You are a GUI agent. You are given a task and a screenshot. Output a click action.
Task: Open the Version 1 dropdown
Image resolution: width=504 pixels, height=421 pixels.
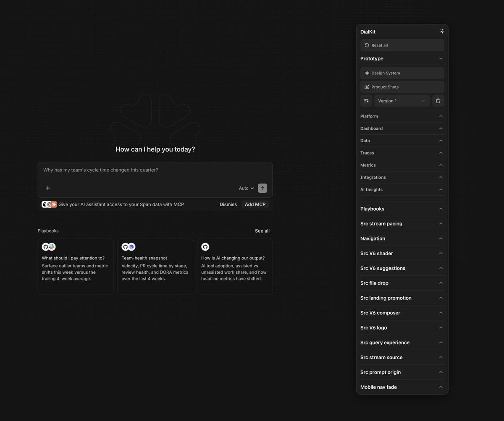[x=402, y=101]
